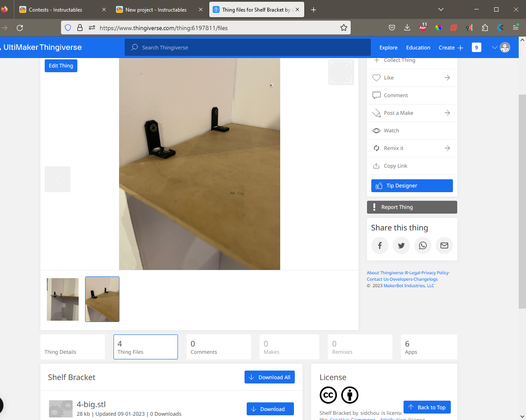Click the arrow next to Like

(x=447, y=78)
